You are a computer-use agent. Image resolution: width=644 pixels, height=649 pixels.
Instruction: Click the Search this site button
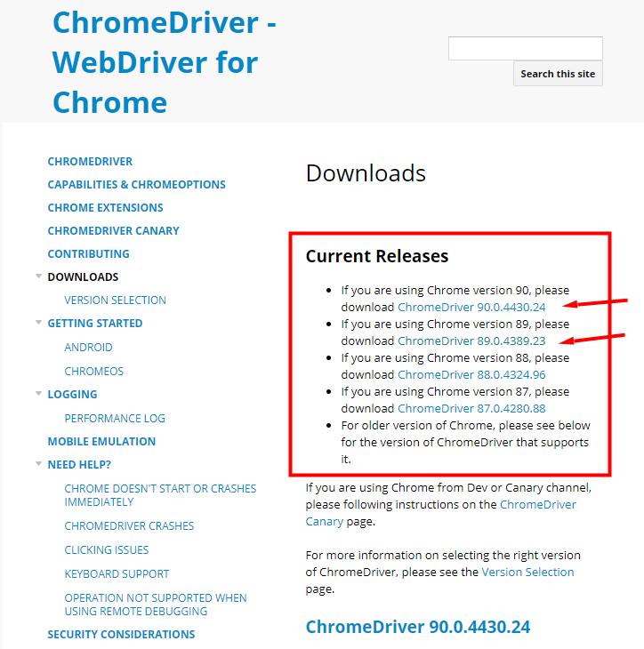pyautogui.click(x=558, y=74)
